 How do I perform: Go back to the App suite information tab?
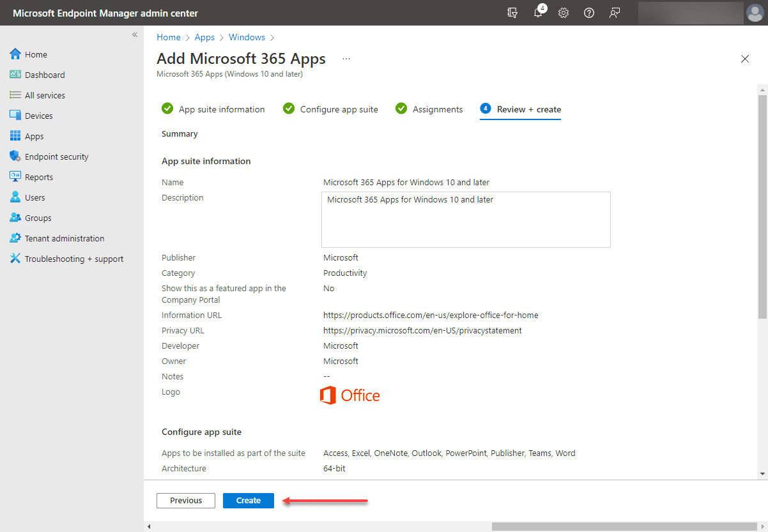(221, 109)
